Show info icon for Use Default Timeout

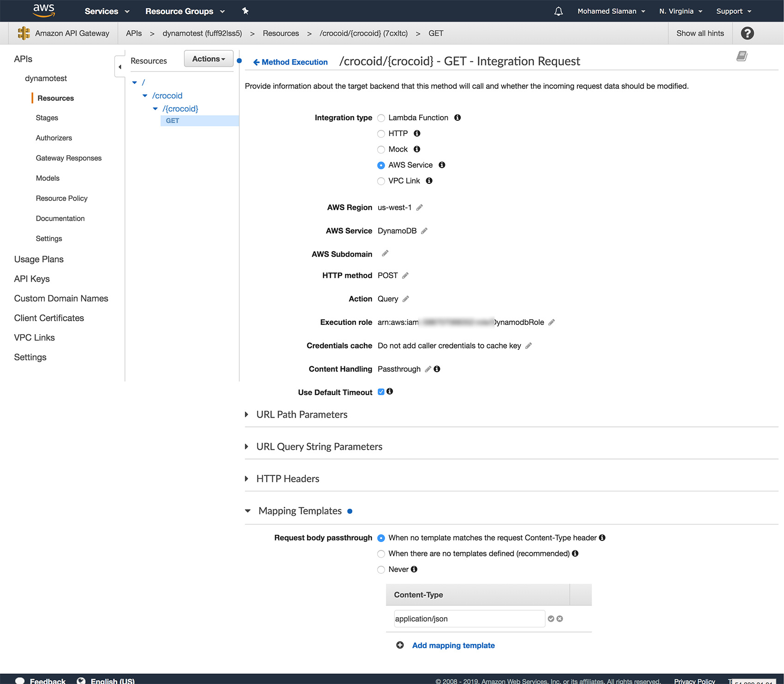coord(390,391)
